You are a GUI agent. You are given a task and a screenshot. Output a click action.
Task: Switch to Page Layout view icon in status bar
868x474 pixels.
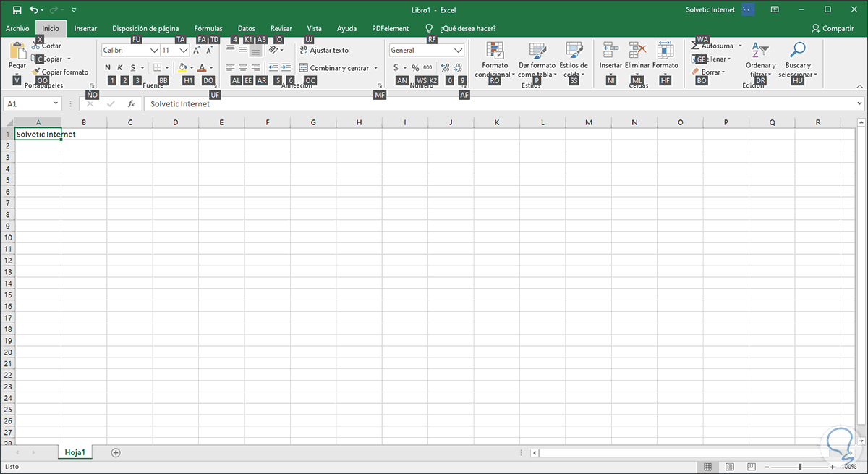coord(731,467)
